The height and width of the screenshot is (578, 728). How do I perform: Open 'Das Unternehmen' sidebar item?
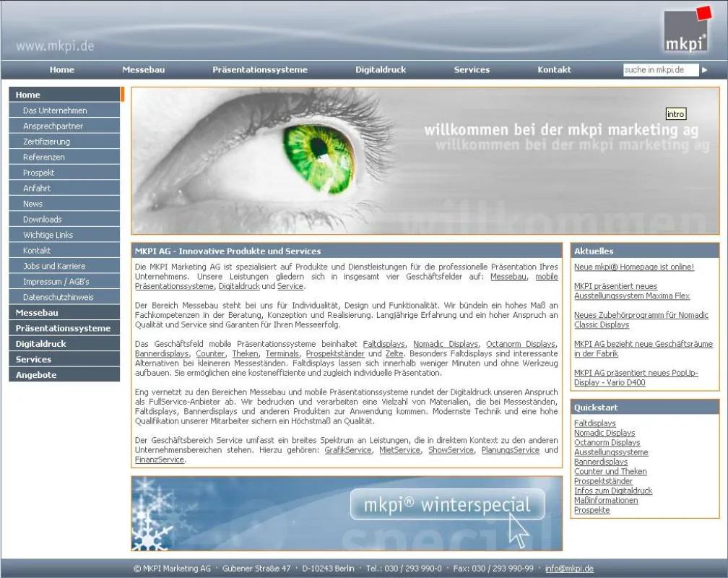[x=64, y=110]
